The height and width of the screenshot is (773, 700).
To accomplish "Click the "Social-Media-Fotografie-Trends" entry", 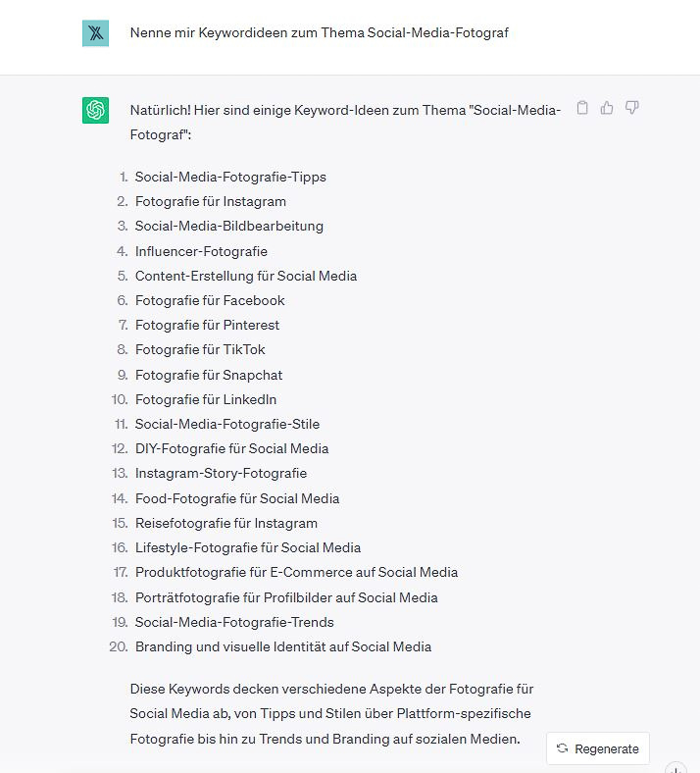I will [234, 622].
